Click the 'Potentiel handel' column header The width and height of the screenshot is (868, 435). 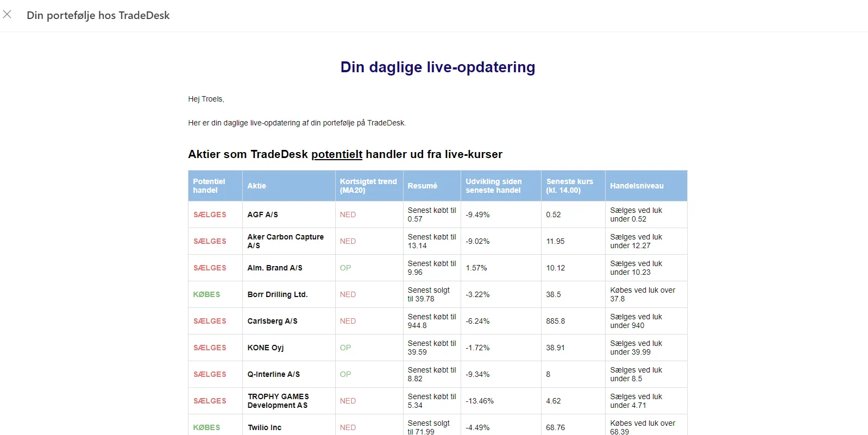tap(209, 186)
